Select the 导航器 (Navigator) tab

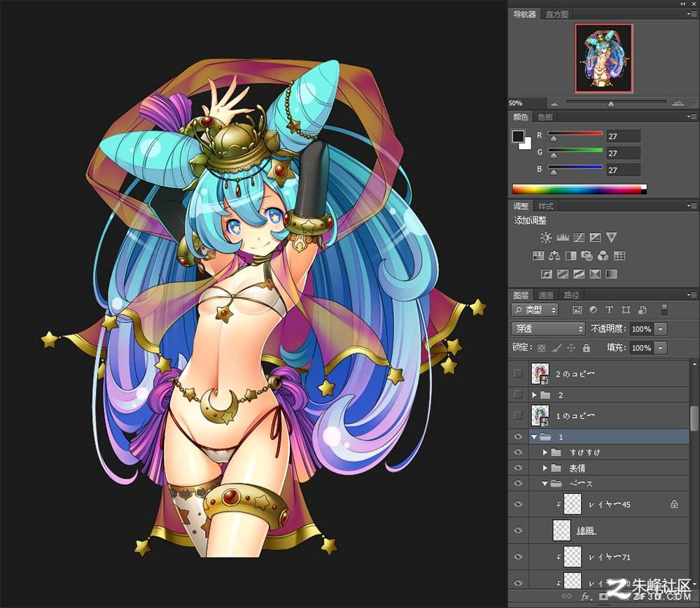pos(524,14)
